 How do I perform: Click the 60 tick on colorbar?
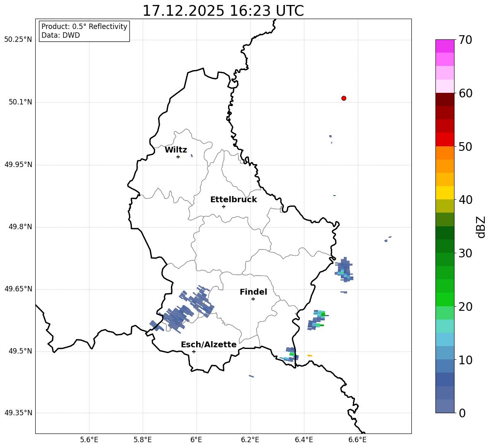(465, 93)
